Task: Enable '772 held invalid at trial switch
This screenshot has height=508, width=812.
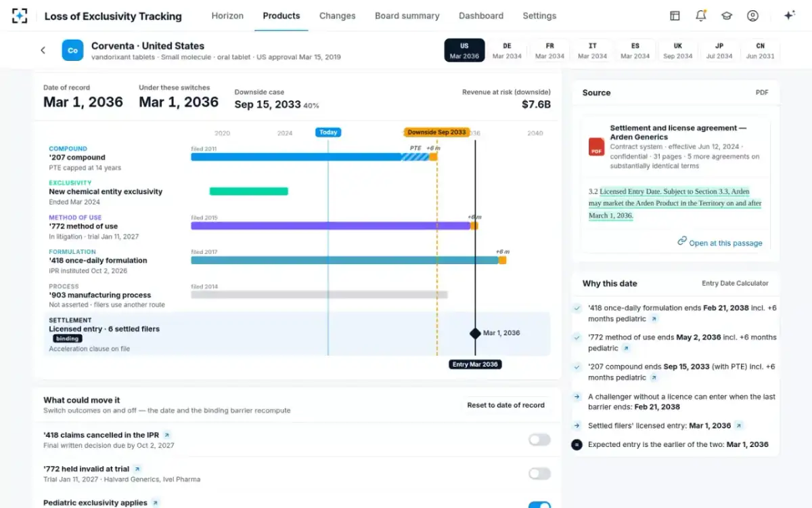Action: pos(539,473)
